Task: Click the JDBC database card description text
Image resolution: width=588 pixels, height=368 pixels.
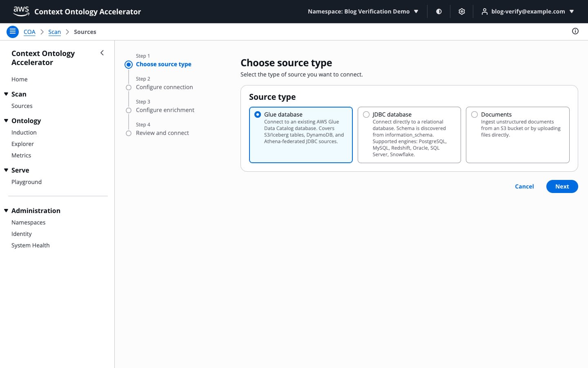Action: 410,138
